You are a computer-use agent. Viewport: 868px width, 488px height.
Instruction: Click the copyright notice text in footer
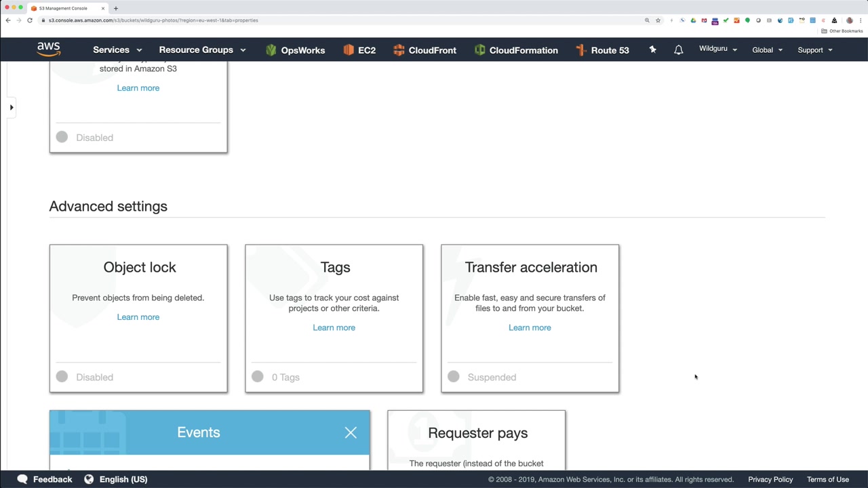point(611,479)
